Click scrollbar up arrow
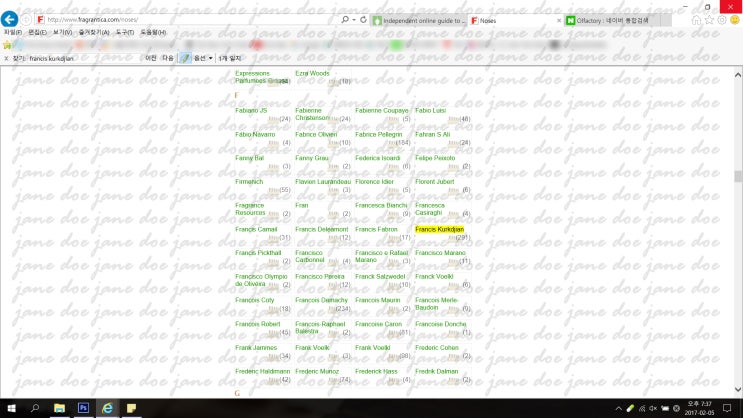The height and width of the screenshot is (418, 743). point(738,75)
